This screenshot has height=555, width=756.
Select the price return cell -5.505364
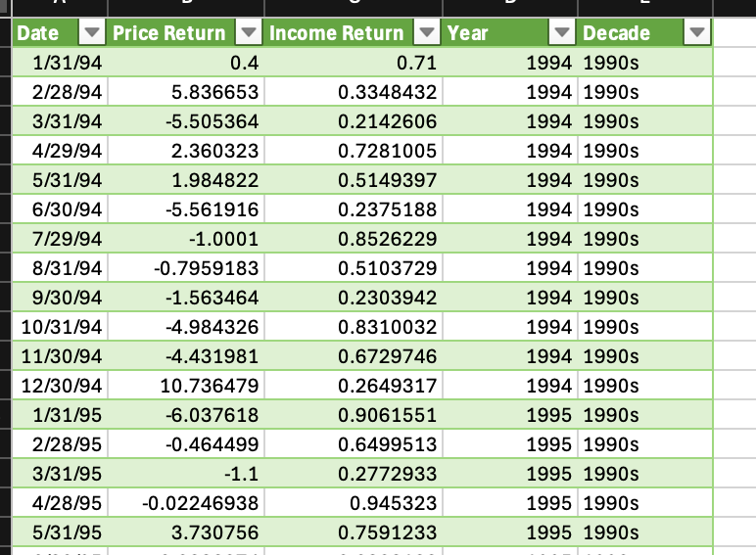point(186,121)
